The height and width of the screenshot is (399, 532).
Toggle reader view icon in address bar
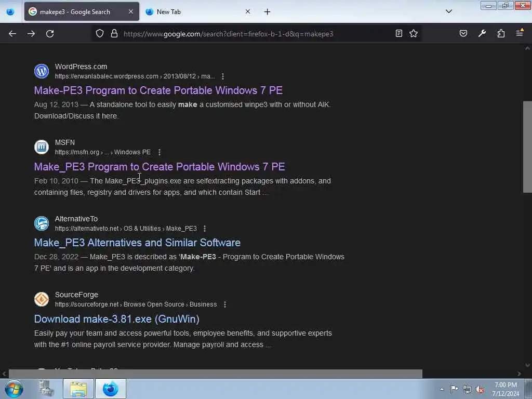click(x=399, y=33)
